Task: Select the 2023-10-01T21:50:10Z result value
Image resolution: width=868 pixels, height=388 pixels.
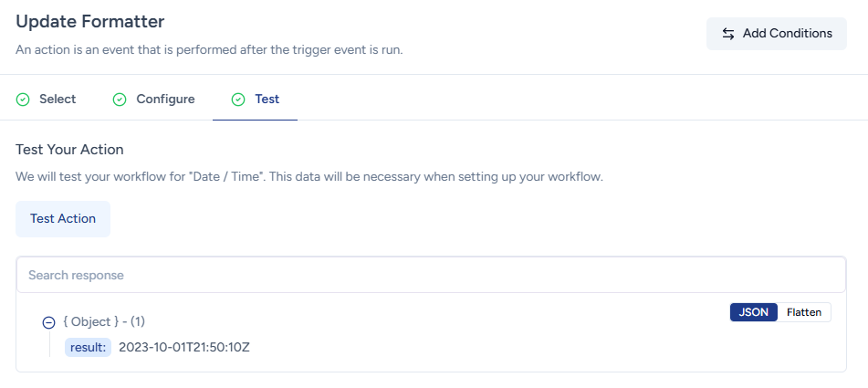Action: tap(184, 348)
